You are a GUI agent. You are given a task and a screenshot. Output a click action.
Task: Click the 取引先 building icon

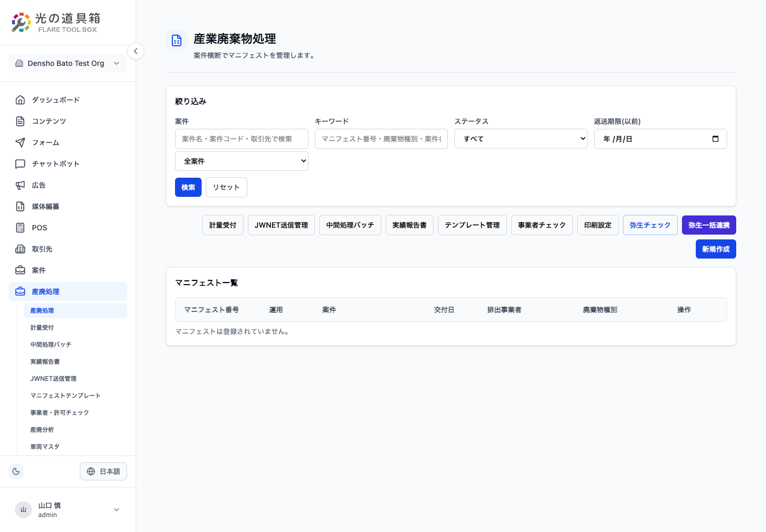pyautogui.click(x=20, y=249)
